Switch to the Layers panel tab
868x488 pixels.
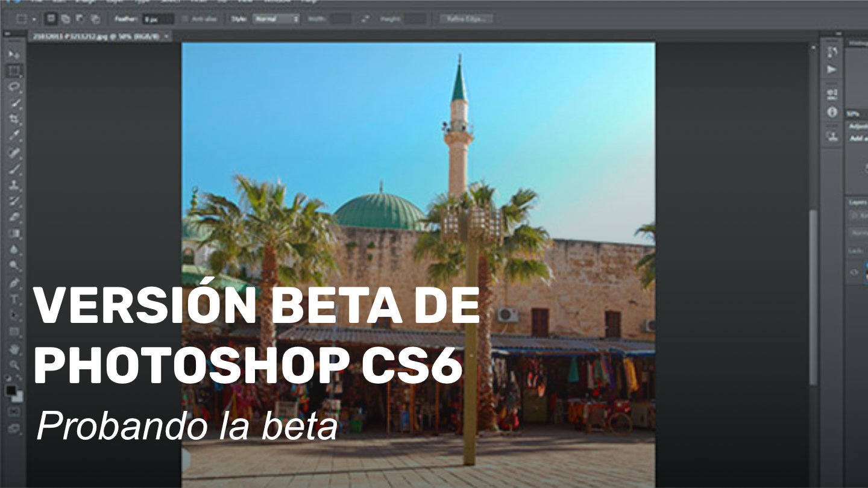858,202
